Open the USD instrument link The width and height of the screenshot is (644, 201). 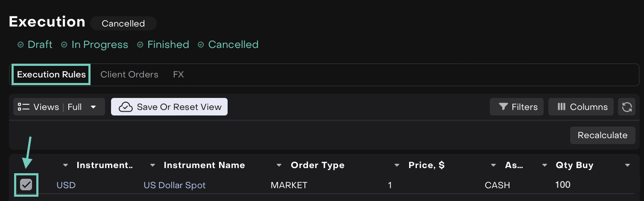pos(66,185)
